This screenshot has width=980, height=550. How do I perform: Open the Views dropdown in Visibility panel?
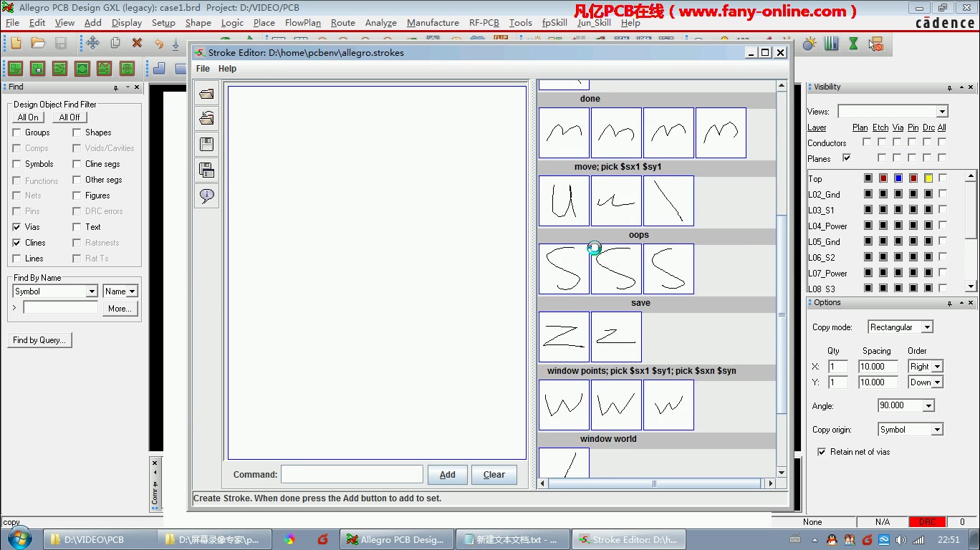click(942, 112)
